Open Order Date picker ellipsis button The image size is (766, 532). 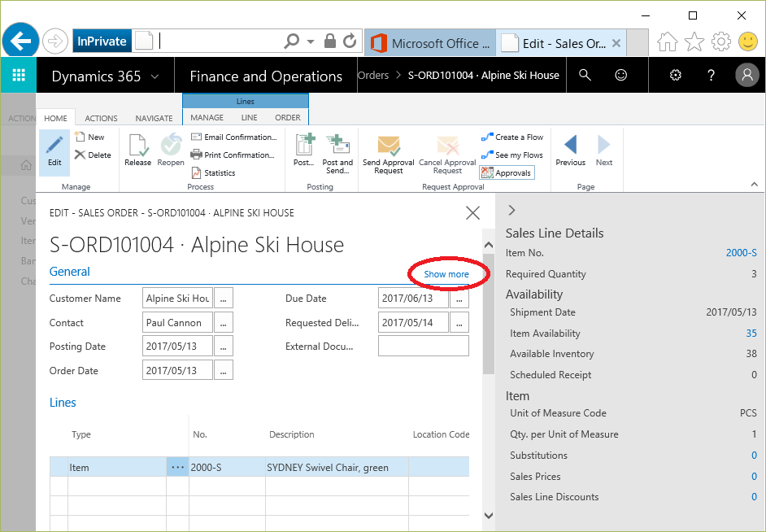click(224, 370)
